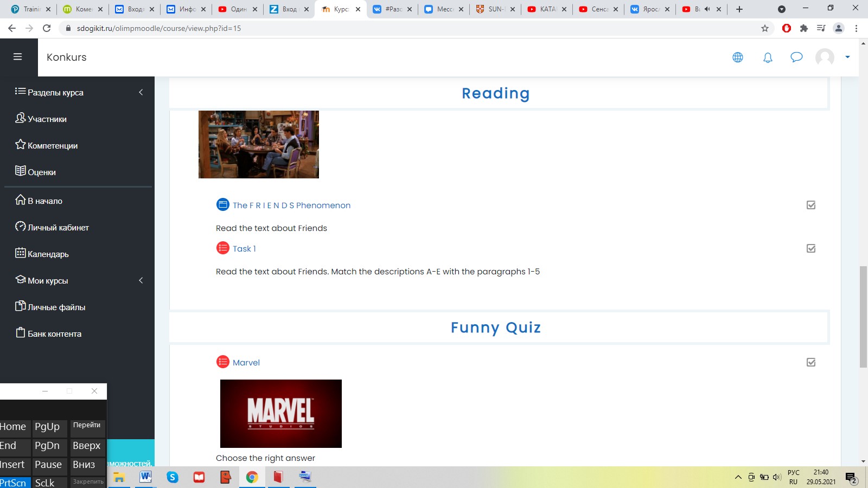868x488 pixels.
Task: Open Календарь in sidebar
Action: (48, 254)
